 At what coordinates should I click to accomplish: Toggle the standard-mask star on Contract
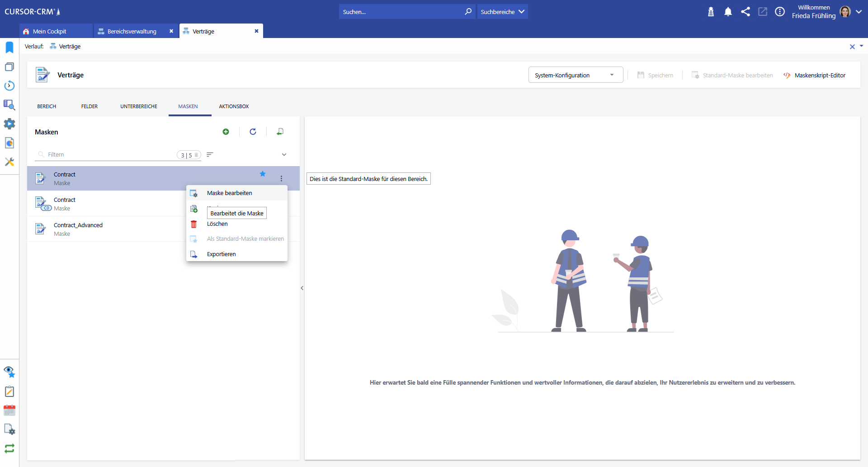tap(263, 174)
